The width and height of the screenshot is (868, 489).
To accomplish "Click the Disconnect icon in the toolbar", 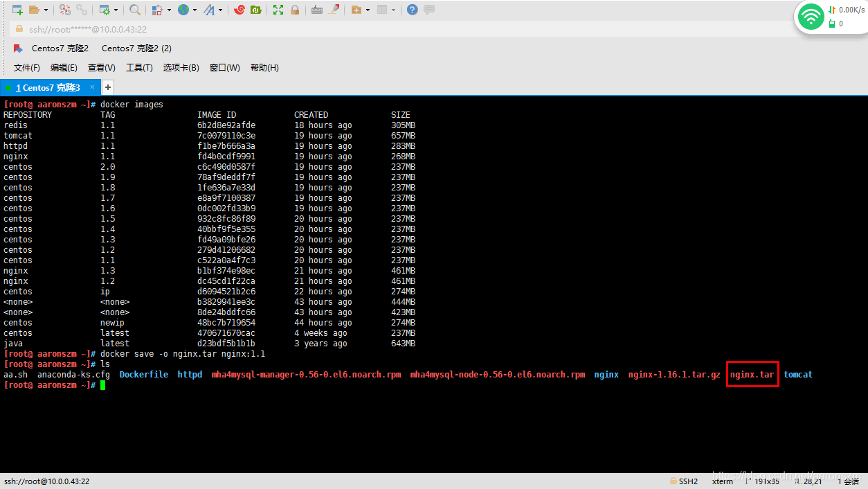I will point(64,10).
